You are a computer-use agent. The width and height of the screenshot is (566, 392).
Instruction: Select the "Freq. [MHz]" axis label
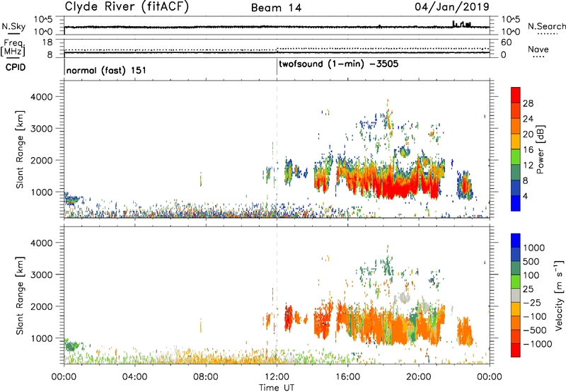click(x=13, y=47)
